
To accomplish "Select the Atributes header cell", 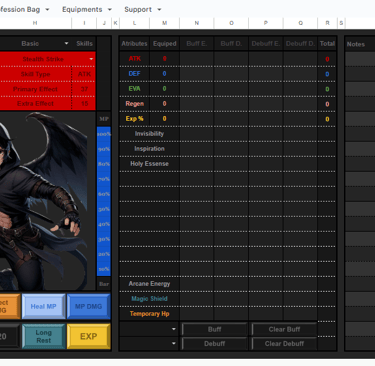I will [x=134, y=44].
